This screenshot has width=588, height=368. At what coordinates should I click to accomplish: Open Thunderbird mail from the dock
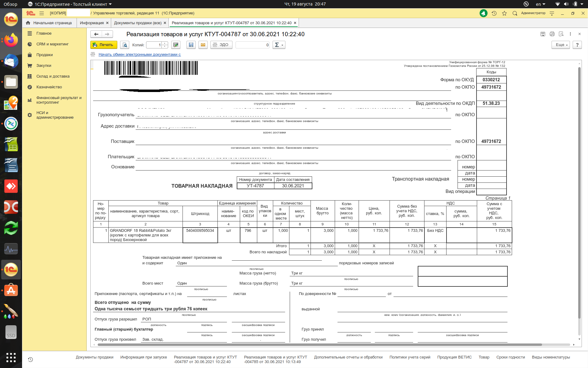tap(11, 61)
